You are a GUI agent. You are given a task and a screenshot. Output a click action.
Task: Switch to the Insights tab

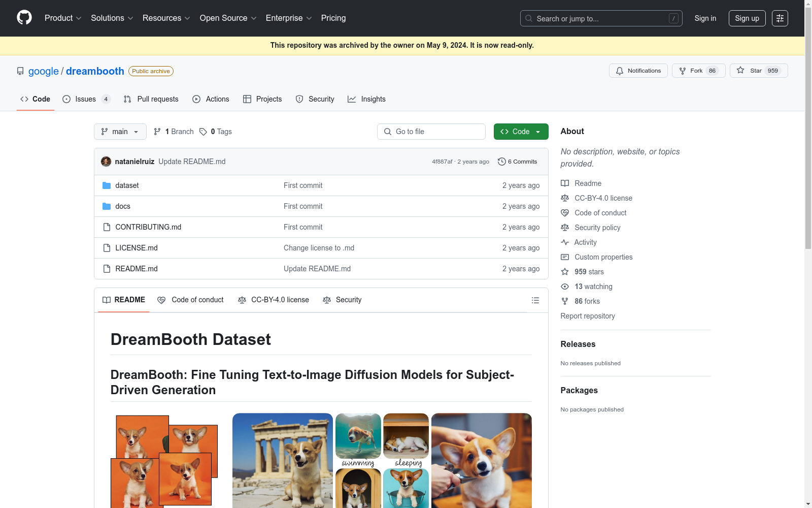(366, 99)
